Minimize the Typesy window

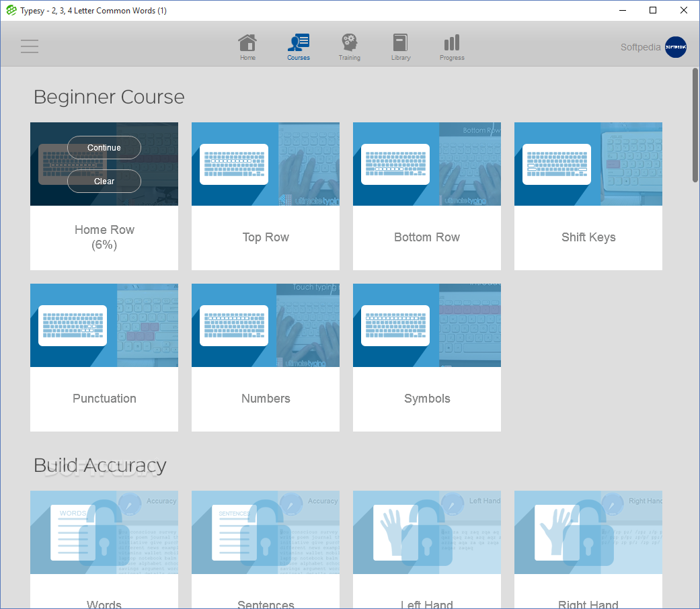623,10
